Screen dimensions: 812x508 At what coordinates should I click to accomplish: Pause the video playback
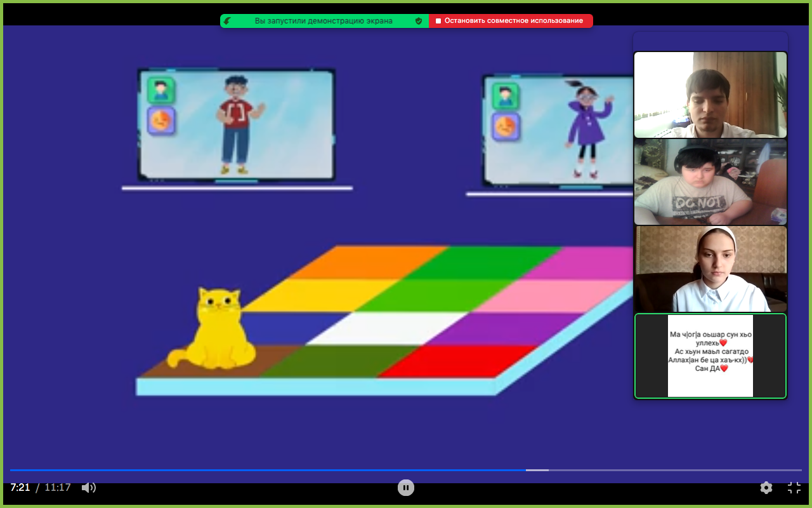[x=406, y=488]
